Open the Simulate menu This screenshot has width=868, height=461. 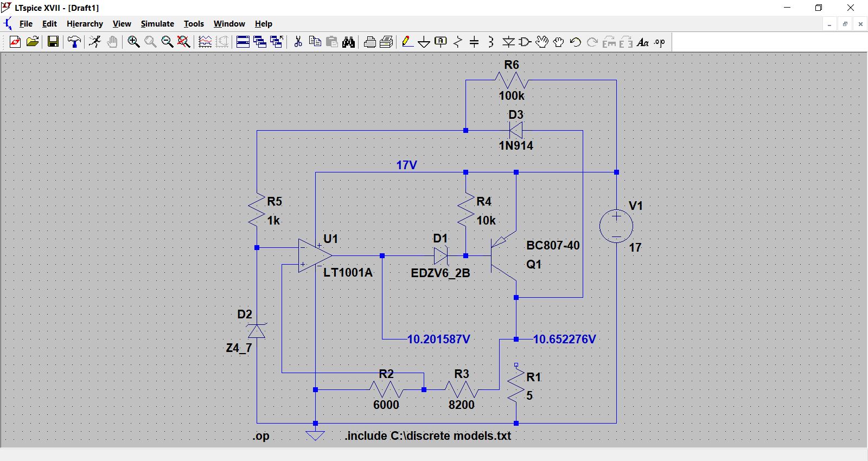click(157, 24)
